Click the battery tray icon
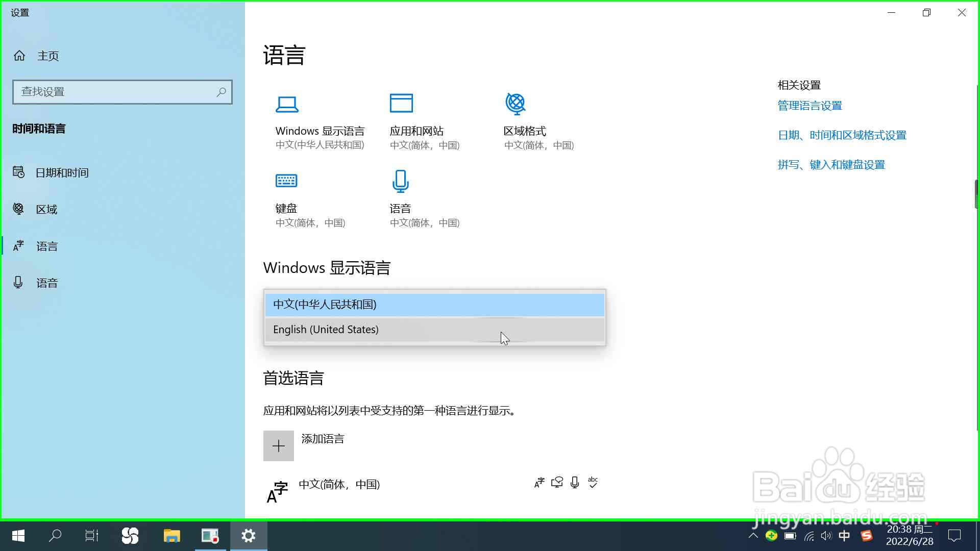This screenshot has width=980, height=551. point(790,536)
